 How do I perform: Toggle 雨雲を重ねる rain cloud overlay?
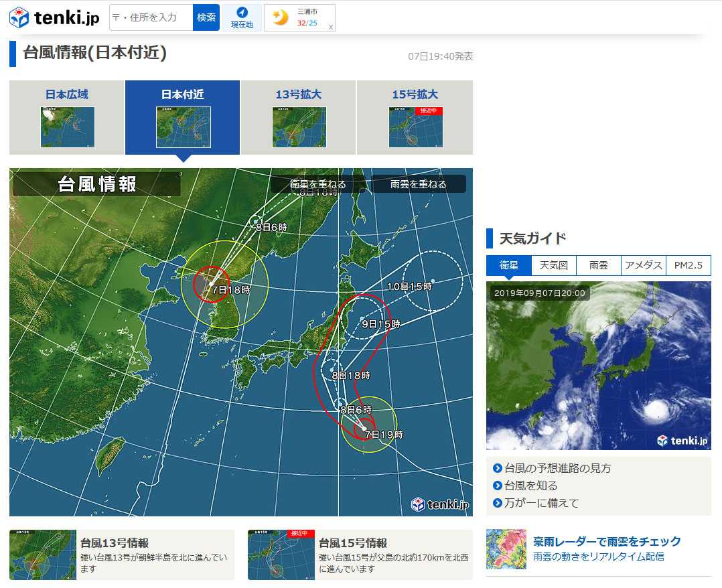[x=419, y=184]
